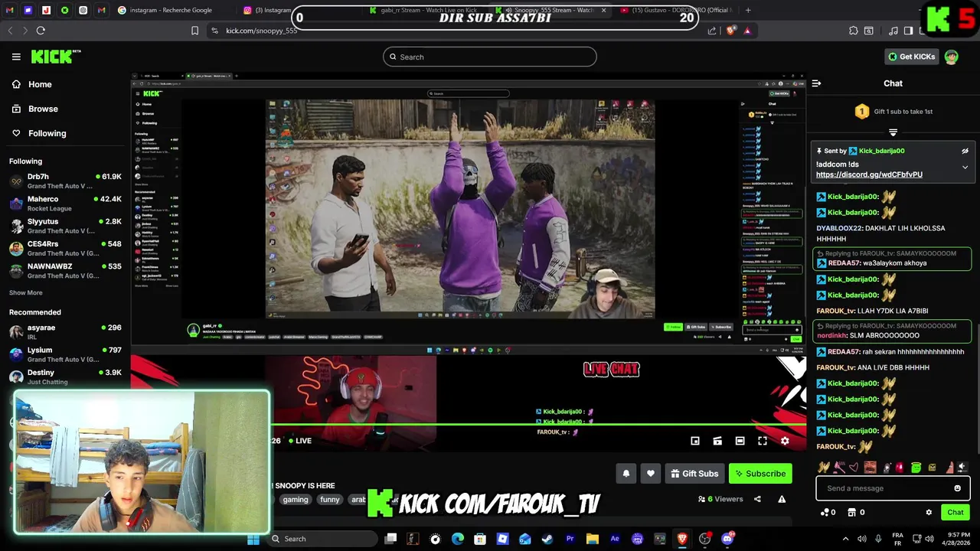Screen dimensions: 980x551
Task: Click the Kick search field
Action: point(490,57)
